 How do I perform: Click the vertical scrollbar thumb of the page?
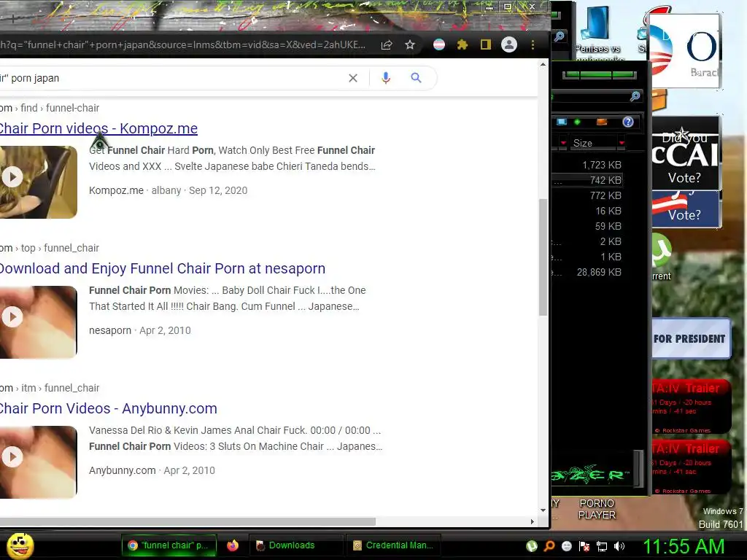pos(543,257)
